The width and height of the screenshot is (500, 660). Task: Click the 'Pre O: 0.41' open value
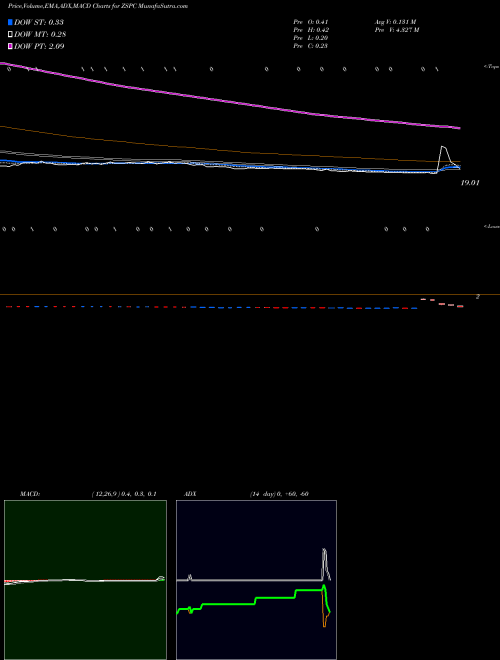pos(311,22)
